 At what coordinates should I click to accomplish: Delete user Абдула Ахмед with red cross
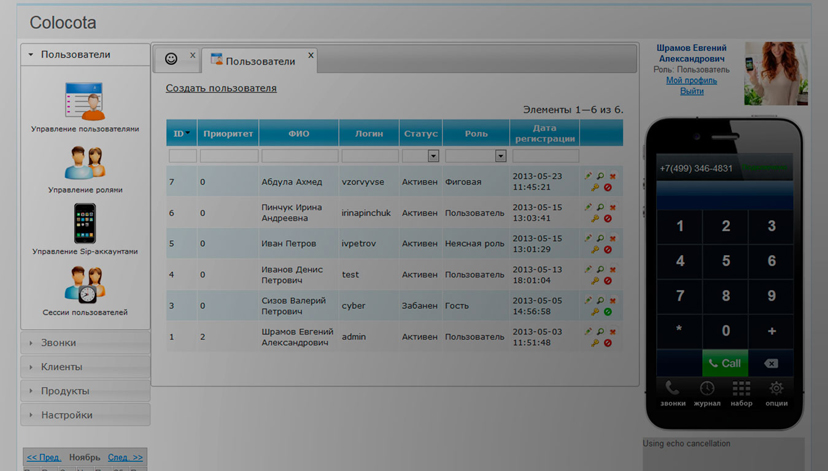pos(613,176)
